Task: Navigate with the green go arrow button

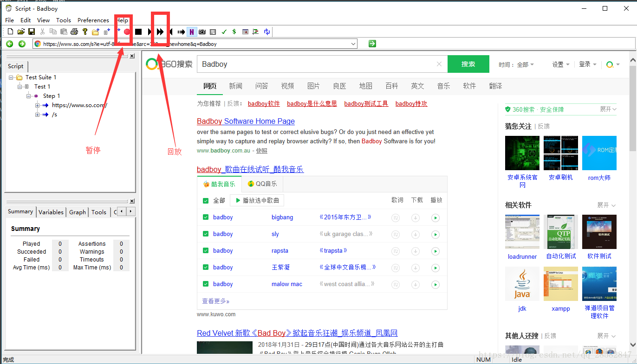Action: pyautogui.click(x=372, y=44)
